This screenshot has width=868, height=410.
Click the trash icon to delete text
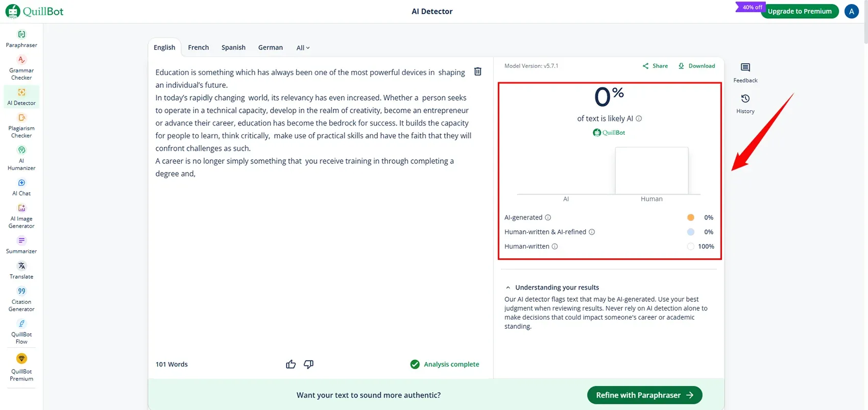477,71
